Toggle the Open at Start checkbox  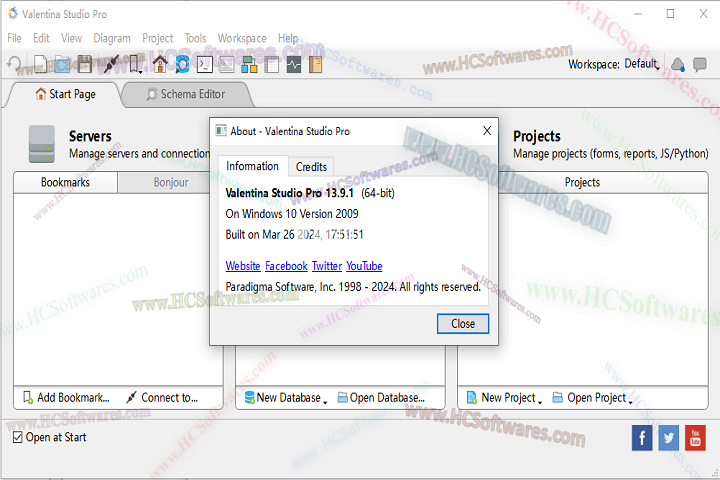18,437
